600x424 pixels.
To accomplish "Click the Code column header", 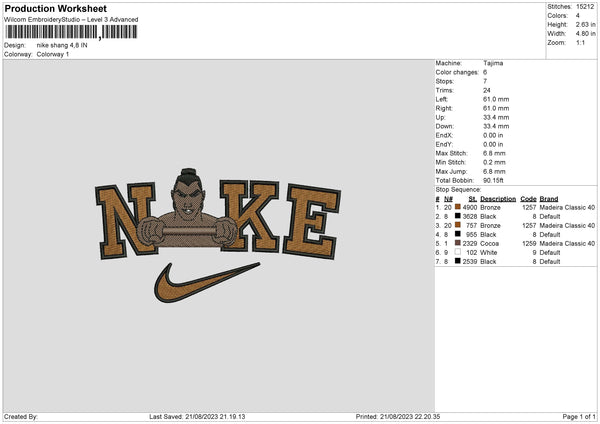I will (x=528, y=199).
